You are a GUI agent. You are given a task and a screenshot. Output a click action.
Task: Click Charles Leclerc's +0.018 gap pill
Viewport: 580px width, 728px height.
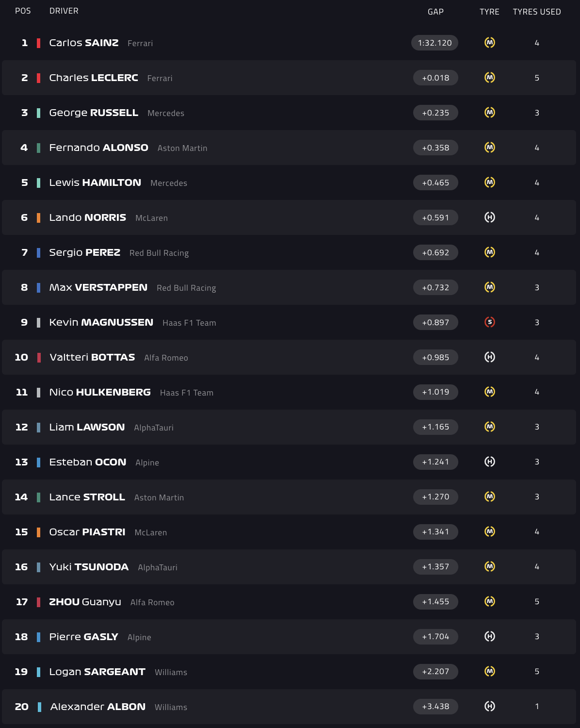(435, 78)
